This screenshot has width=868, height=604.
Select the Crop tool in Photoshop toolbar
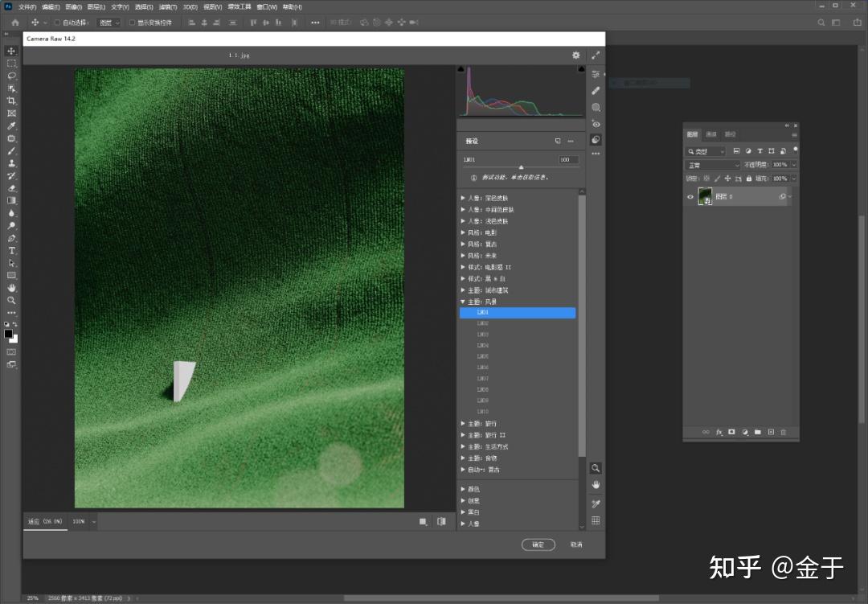(x=11, y=101)
